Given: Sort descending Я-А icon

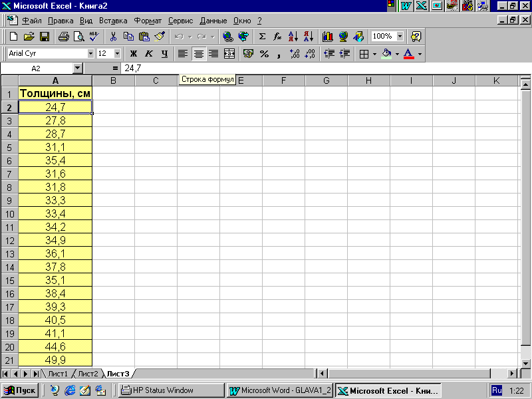Looking at the screenshot, I should (309, 37).
